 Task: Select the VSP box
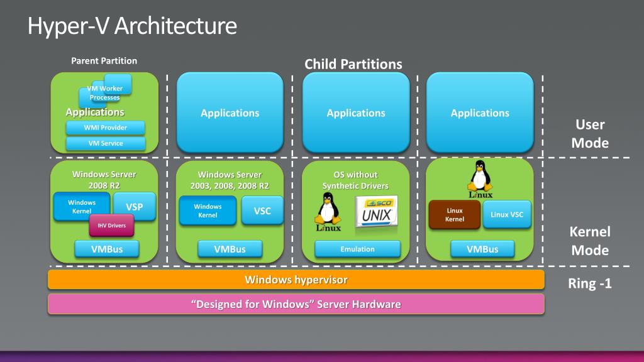[135, 206]
